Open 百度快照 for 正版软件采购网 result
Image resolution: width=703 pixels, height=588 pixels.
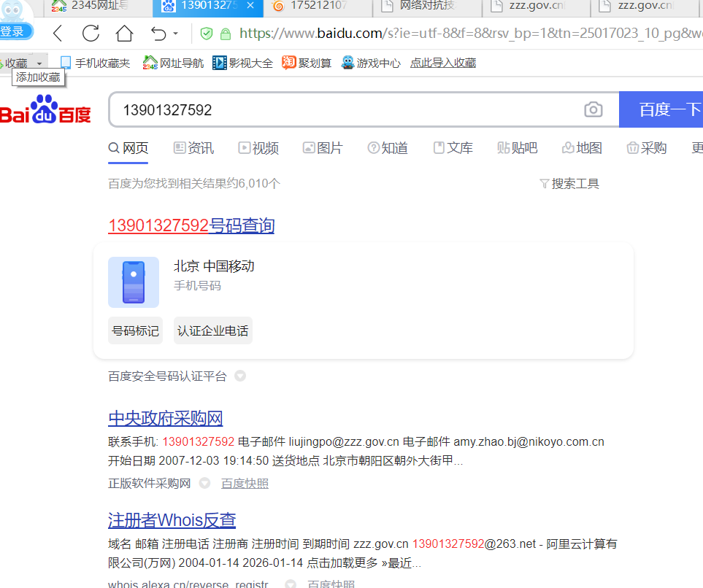(245, 484)
